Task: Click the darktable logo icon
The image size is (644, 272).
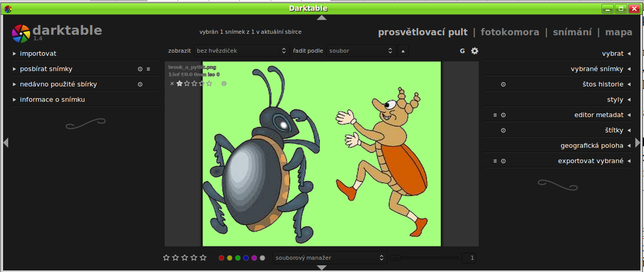Action: point(21,34)
